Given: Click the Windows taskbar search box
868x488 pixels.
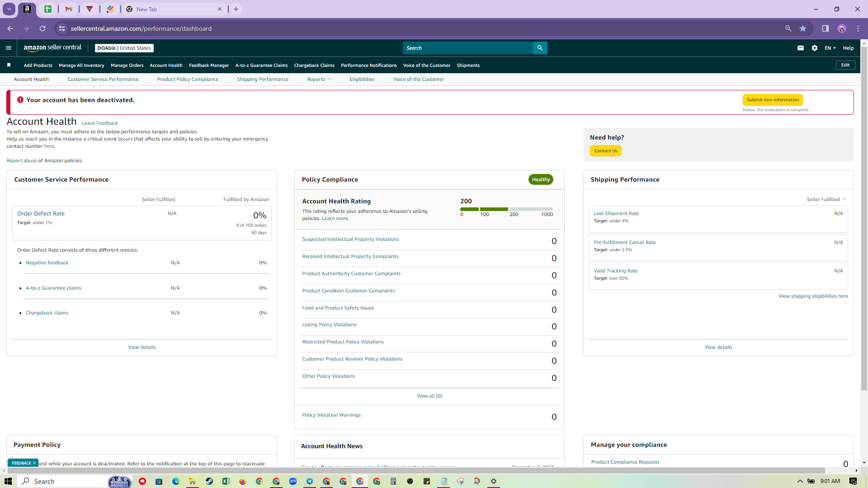Looking at the screenshot, I should coord(75,481).
